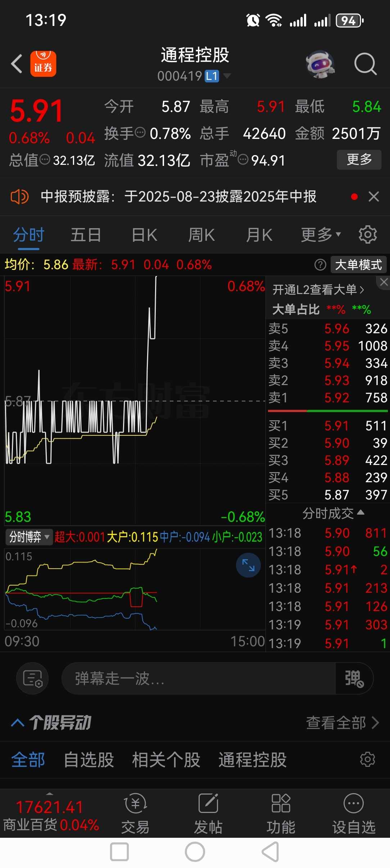Open 开通L2查看大单 link
Screen dimensions: 390x868
click(318, 290)
